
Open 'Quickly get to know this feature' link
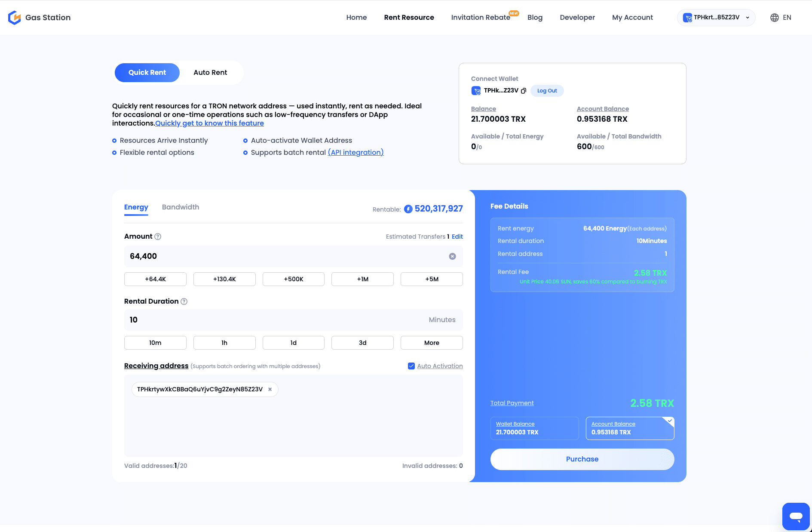[x=209, y=123]
